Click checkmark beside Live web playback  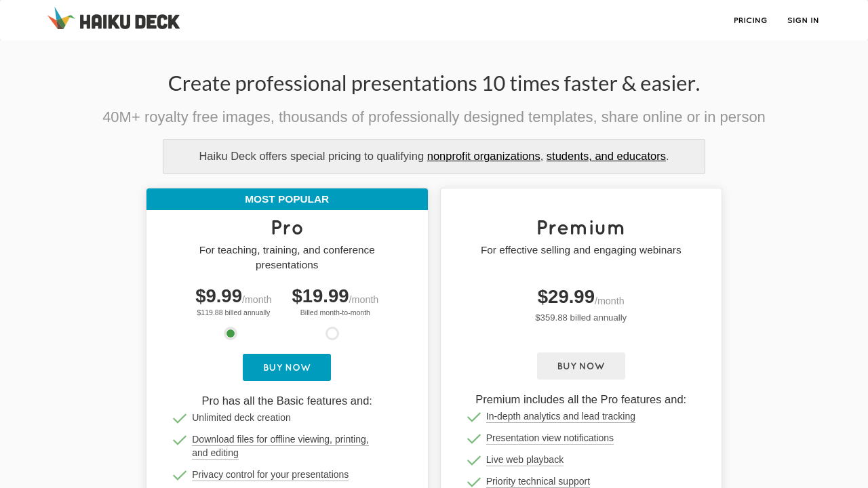tap(474, 461)
